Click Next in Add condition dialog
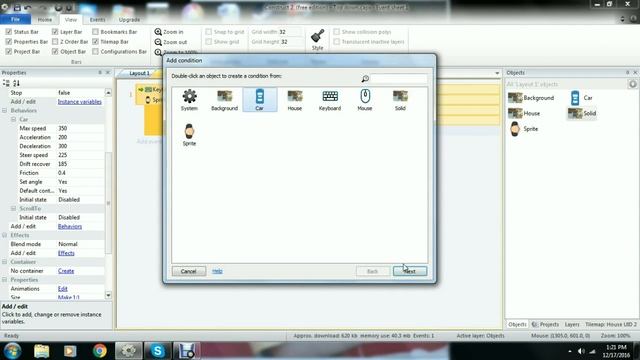 (x=410, y=271)
